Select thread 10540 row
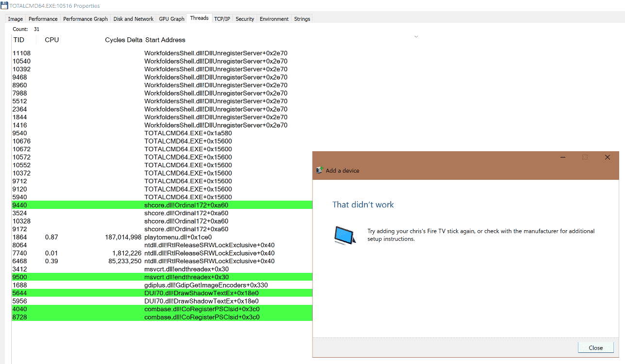The height and width of the screenshot is (364, 625). (162, 61)
